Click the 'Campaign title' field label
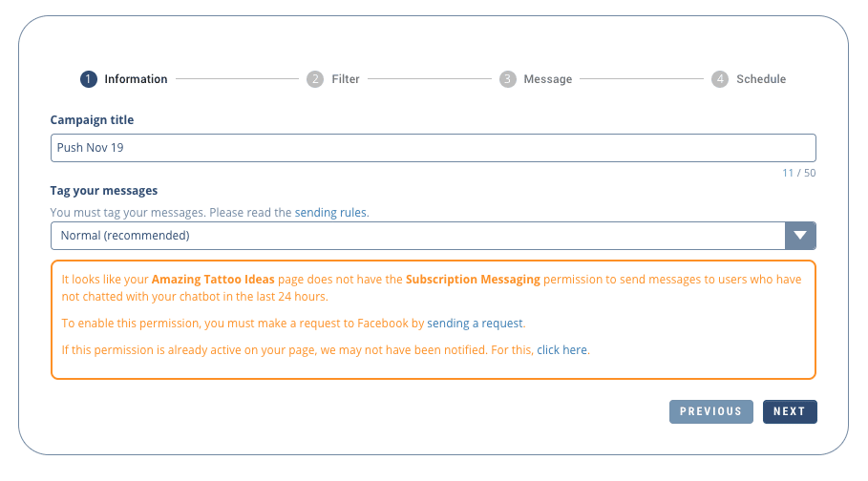 pos(92,120)
